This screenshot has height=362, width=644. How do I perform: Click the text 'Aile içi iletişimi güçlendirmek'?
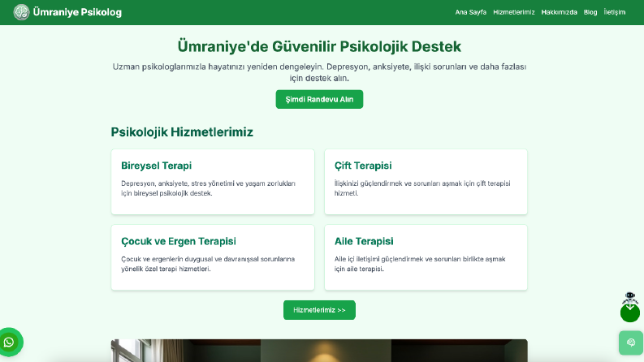pos(420,264)
